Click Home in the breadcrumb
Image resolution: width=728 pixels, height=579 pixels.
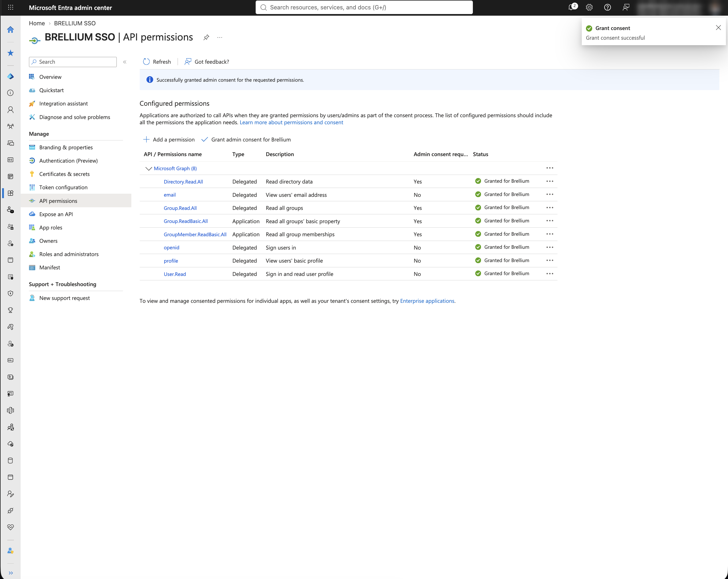pyautogui.click(x=37, y=23)
